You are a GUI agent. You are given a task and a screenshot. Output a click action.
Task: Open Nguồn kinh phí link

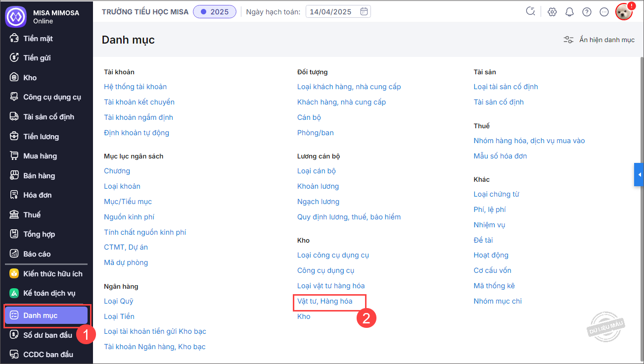129,217
